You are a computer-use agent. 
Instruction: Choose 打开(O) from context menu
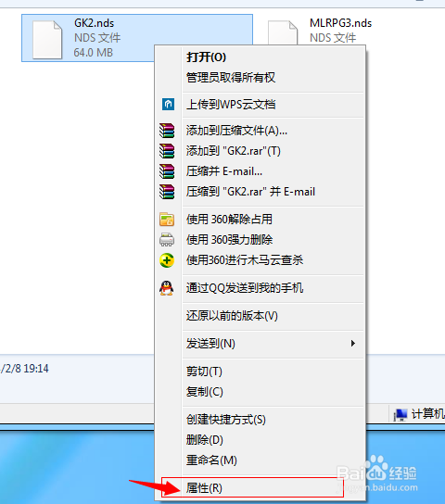pyautogui.click(x=207, y=57)
